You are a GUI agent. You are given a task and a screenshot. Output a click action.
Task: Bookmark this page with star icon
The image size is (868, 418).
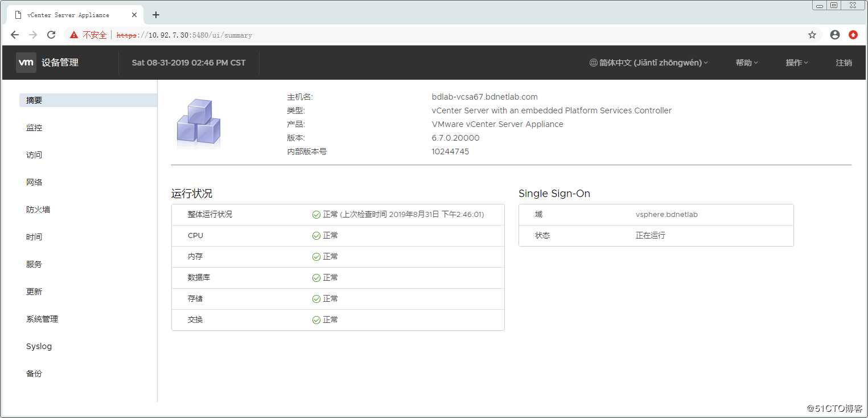pos(812,35)
